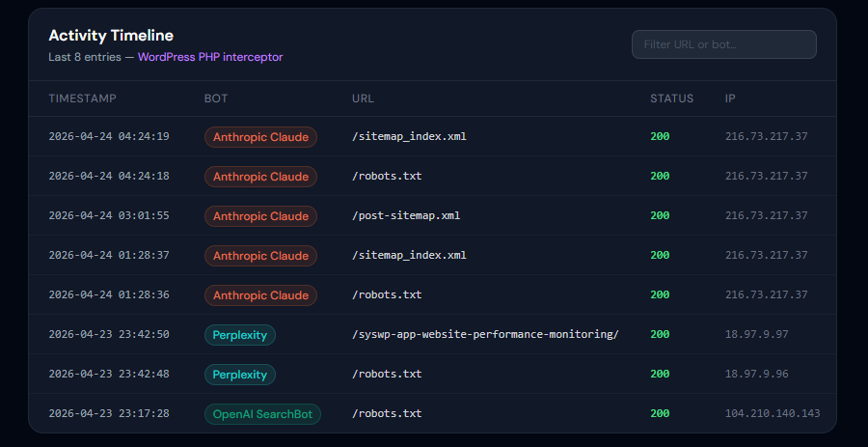Click IP address 18.97.9.97

point(757,334)
